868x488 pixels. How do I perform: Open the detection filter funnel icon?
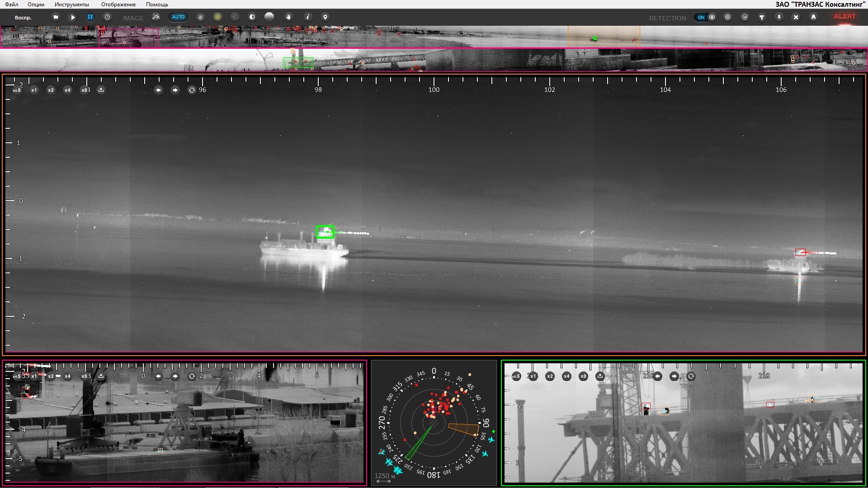click(x=762, y=17)
